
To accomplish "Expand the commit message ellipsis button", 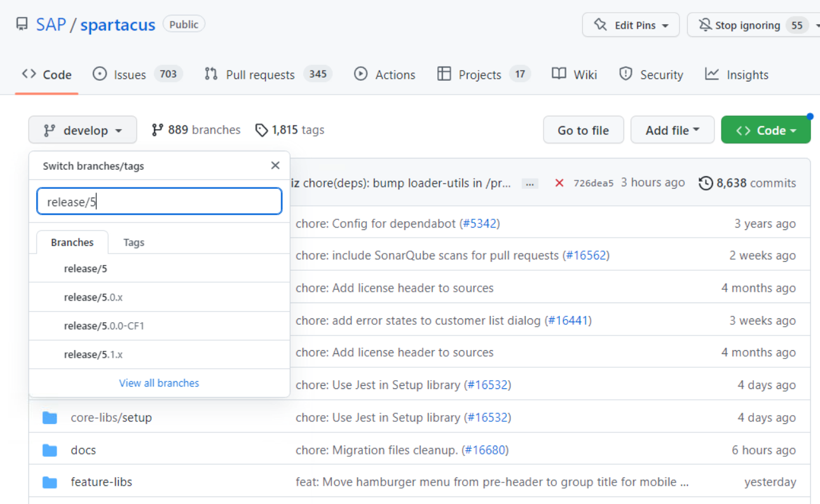I will [x=530, y=184].
